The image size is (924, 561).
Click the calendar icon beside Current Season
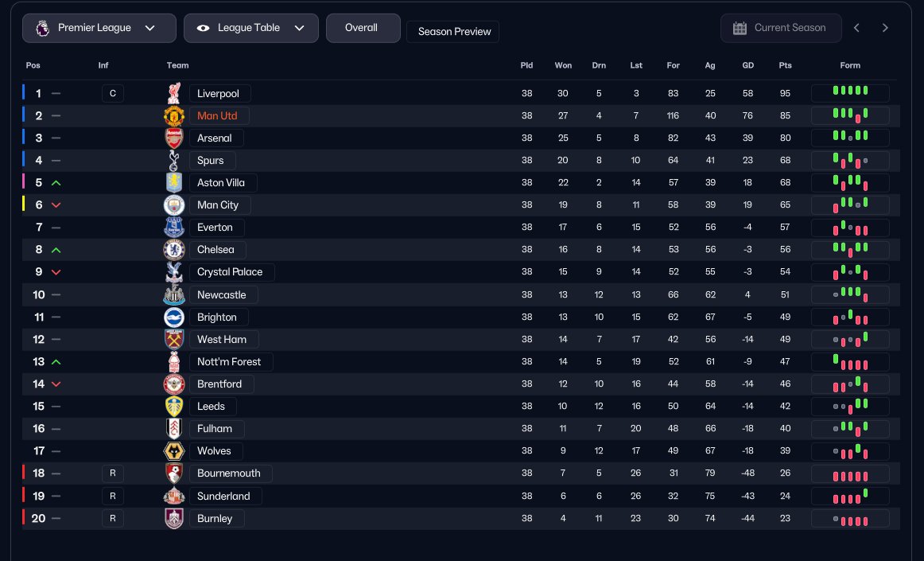point(740,28)
